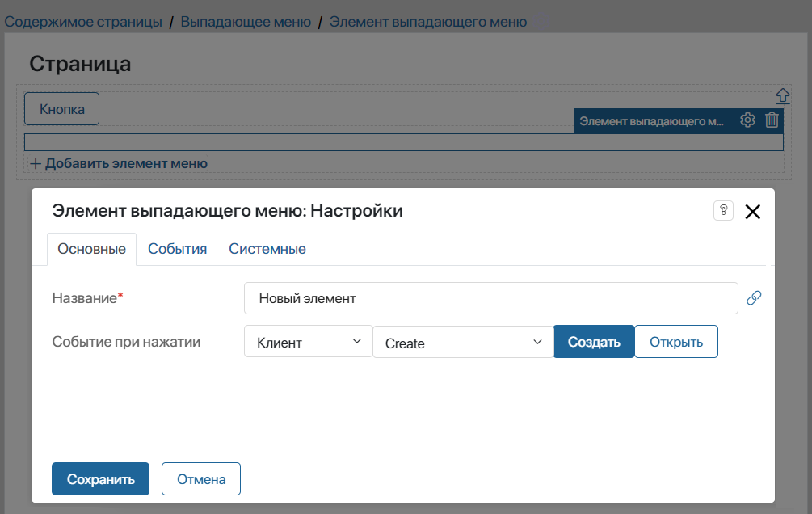Image resolution: width=812 pixels, height=514 pixels.
Task: Switch to the События tab
Action: pyautogui.click(x=177, y=249)
